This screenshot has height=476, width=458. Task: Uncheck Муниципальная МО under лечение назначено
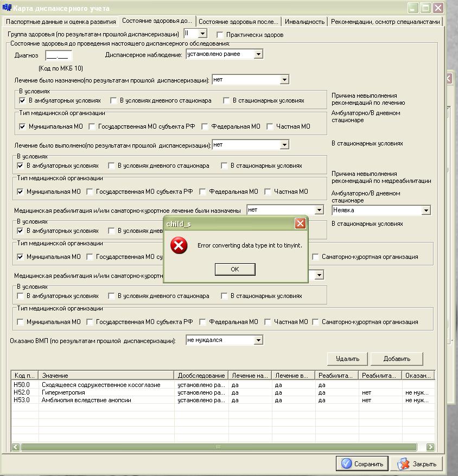coord(22,126)
